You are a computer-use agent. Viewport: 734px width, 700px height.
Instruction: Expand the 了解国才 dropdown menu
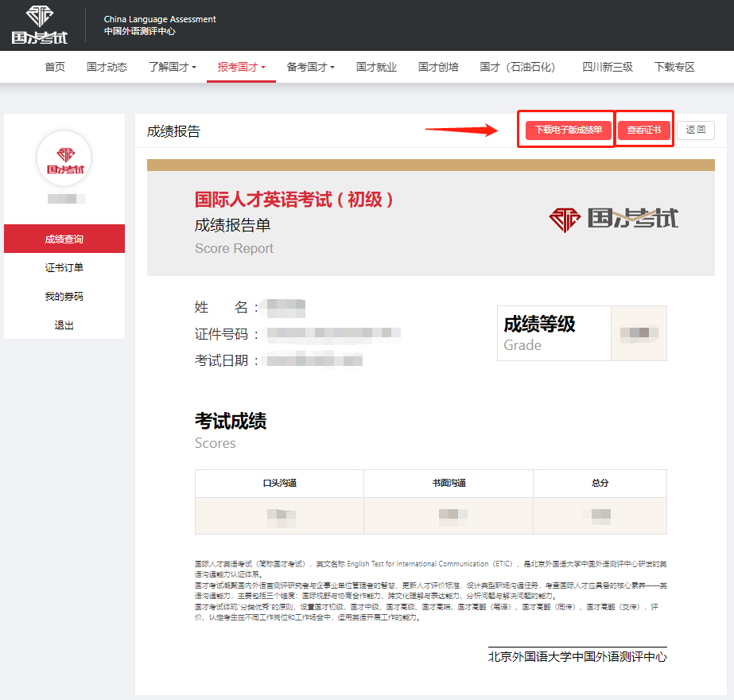pyautogui.click(x=173, y=68)
